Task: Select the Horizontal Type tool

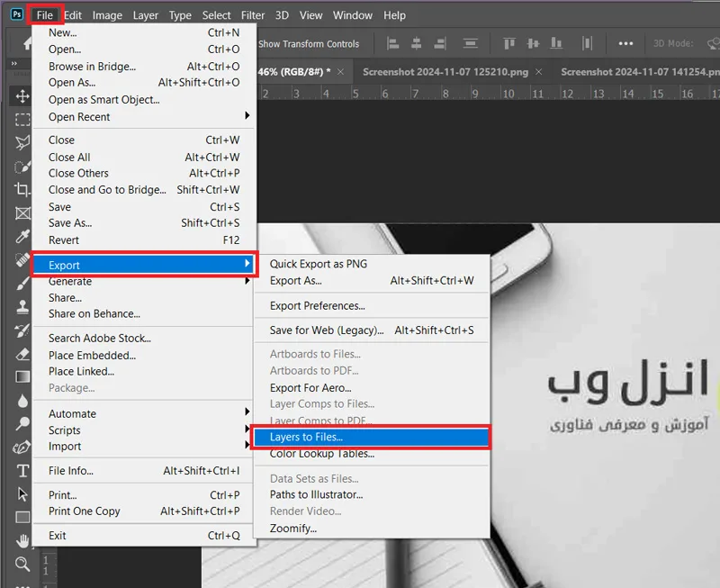Action: click(x=22, y=470)
